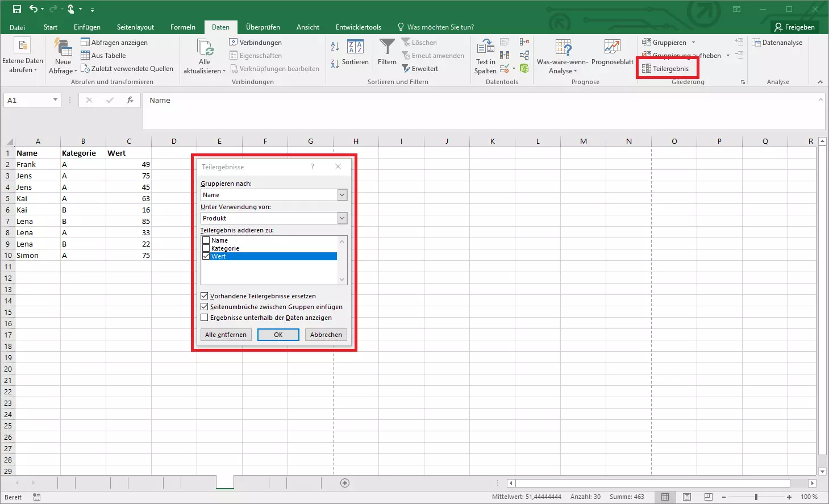Open the Unter Verwendung von dropdown
829x504 pixels.
pos(342,218)
